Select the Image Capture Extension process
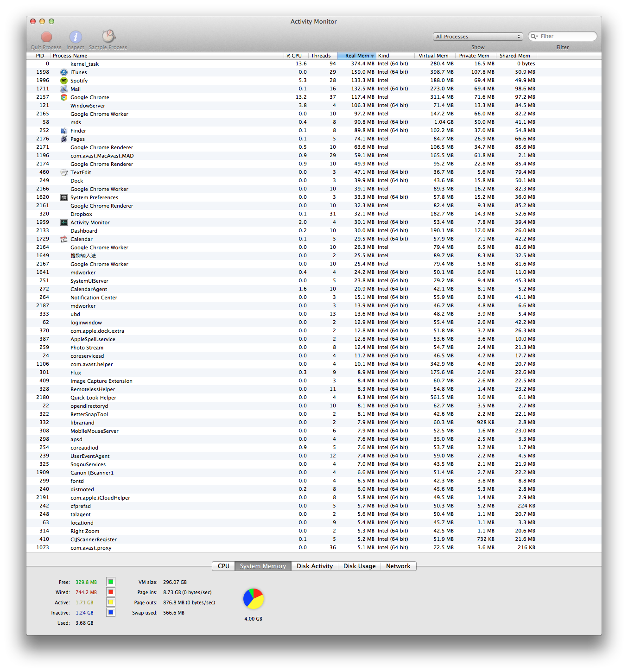Image resolution: width=628 pixels, height=672 pixels. click(x=314, y=381)
